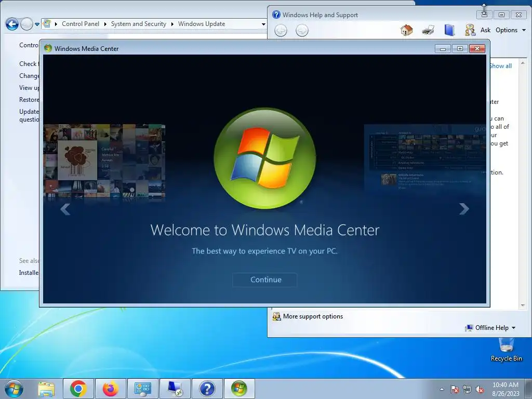Open address bar history dropdown arrow
The height and width of the screenshot is (399, 532).
click(x=263, y=24)
